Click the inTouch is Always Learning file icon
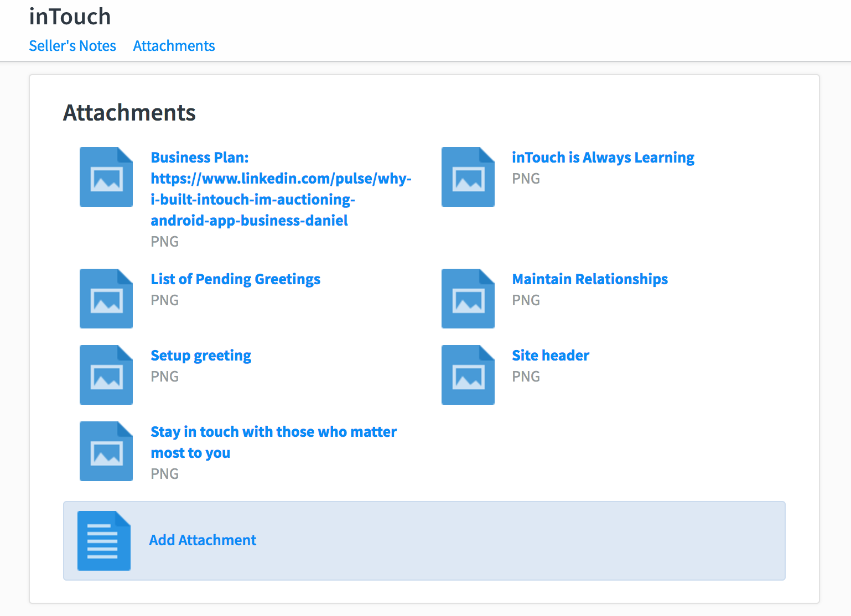The width and height of the screenshot is (851, 616). tap(468, 177)
